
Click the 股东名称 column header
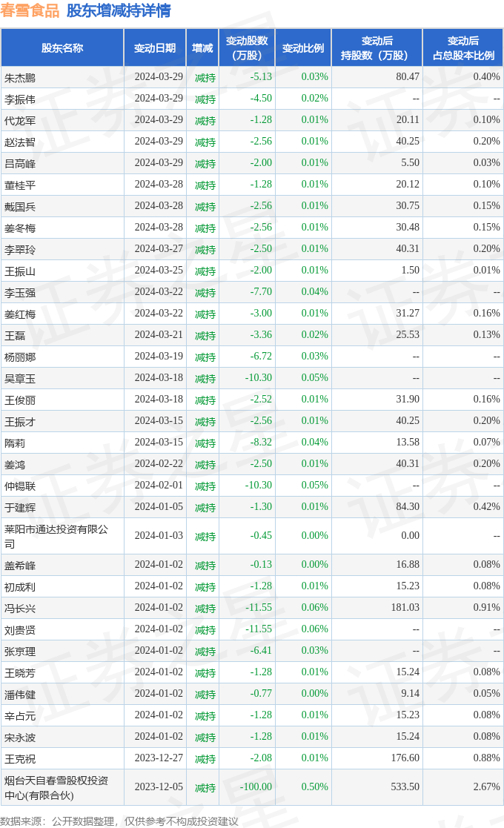click(x=62, y=48)
